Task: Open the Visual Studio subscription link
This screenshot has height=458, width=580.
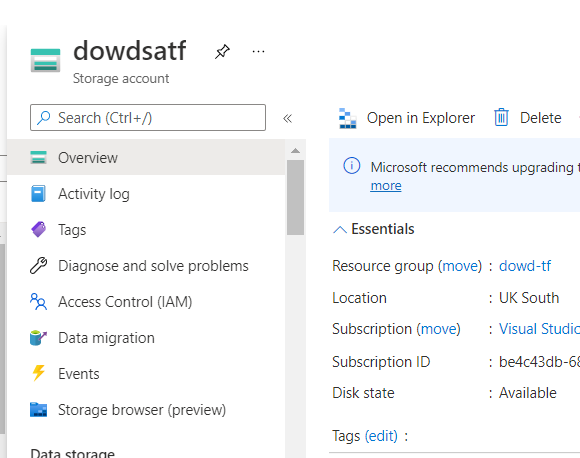Action: (x=539, y=329)
